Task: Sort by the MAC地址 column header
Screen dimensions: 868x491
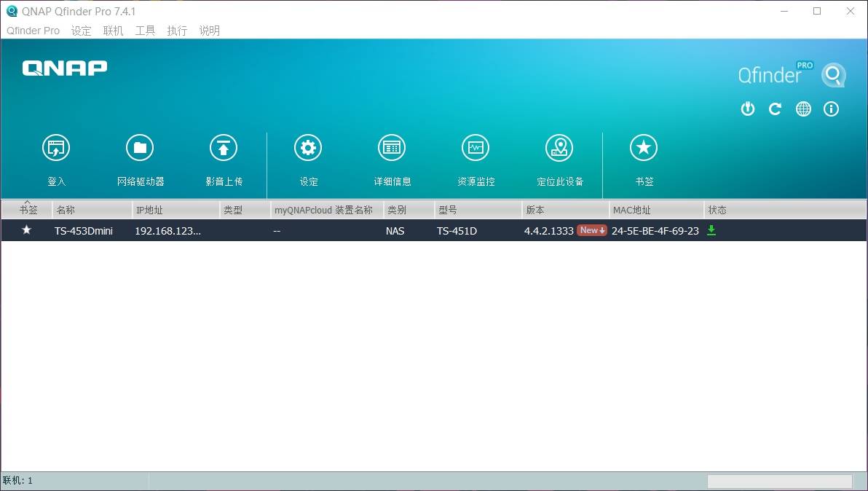Action: point(656,210)
